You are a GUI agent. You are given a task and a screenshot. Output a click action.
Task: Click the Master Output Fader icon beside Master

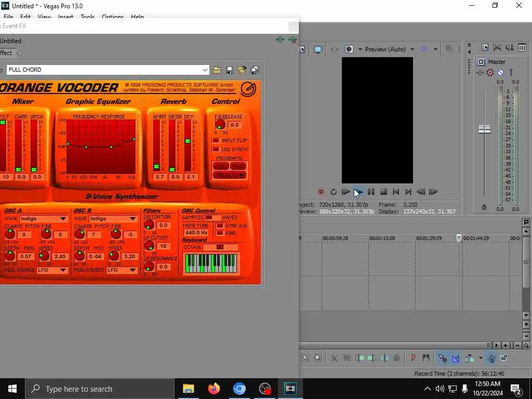[481, 62]
